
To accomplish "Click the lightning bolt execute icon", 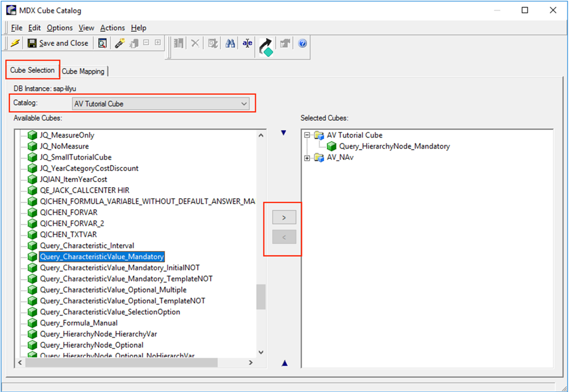I will [14, 43].
